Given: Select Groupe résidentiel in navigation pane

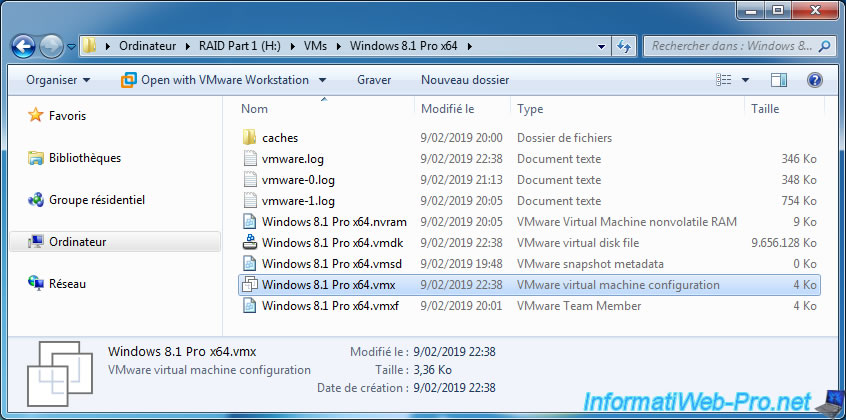Looking at the screenshot, I should coord(97,200).
